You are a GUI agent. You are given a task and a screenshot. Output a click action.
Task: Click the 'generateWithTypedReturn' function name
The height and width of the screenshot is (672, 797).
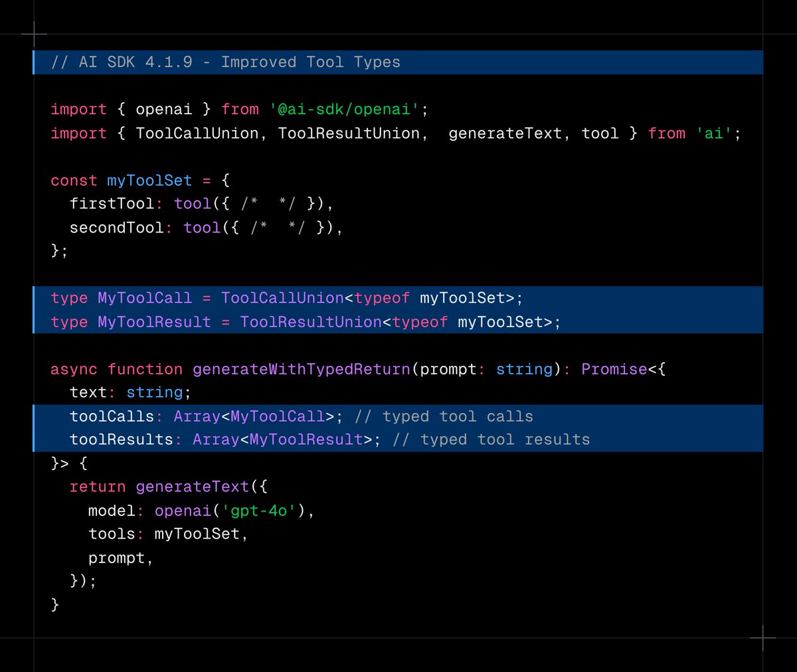tap(302, 369)
